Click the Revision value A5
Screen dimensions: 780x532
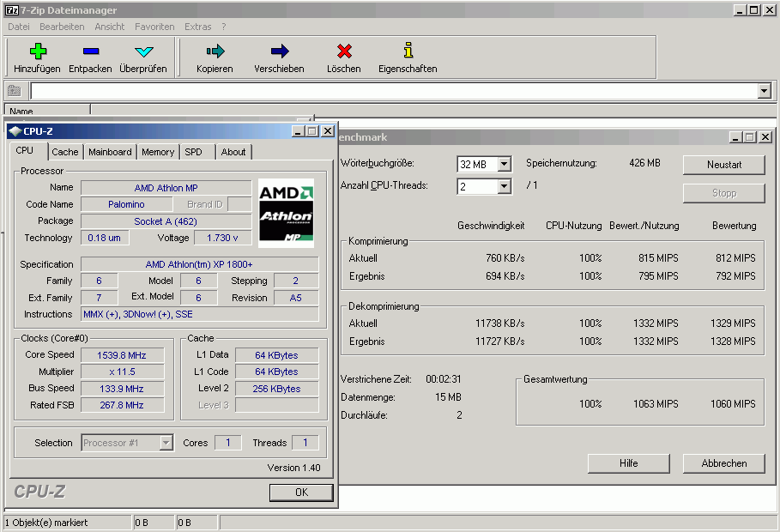[x=296, y=298]
